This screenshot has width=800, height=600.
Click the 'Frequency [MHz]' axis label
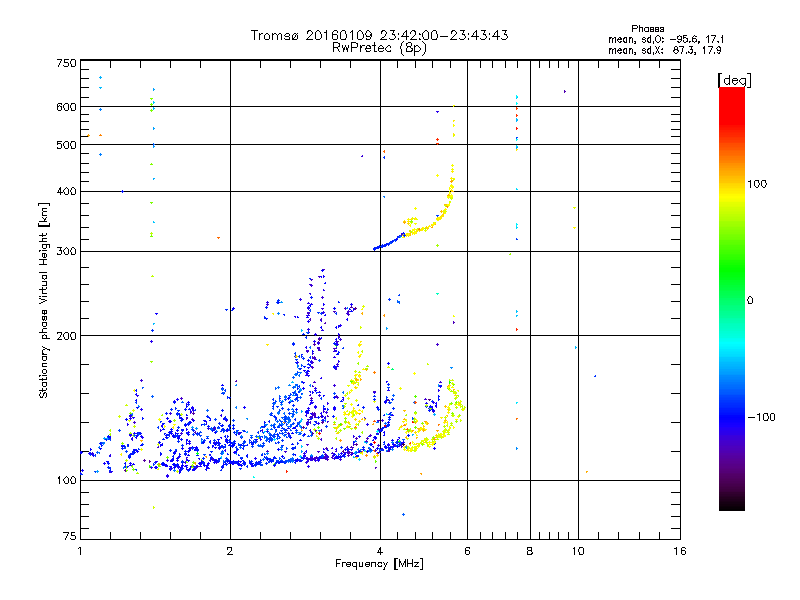379,564
